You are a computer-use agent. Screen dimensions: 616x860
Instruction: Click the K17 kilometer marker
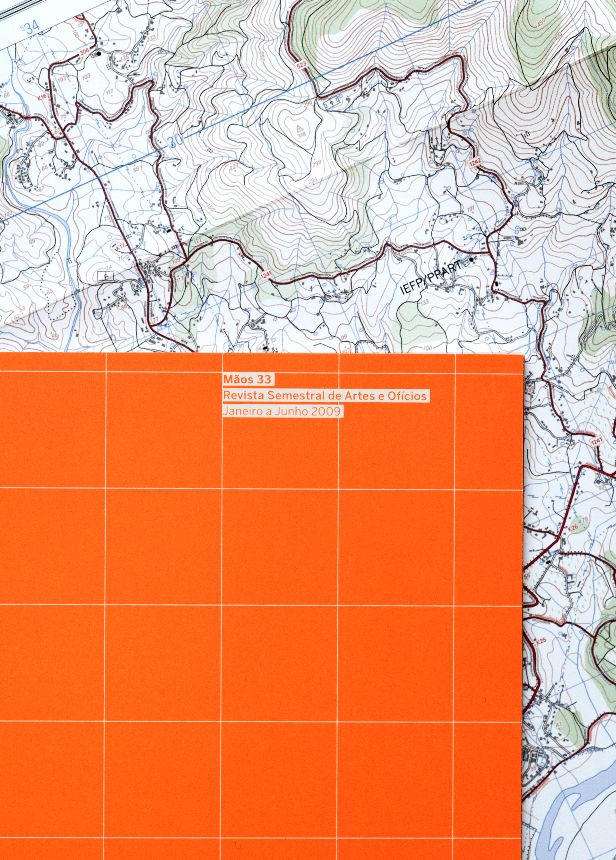pos(121,247)
